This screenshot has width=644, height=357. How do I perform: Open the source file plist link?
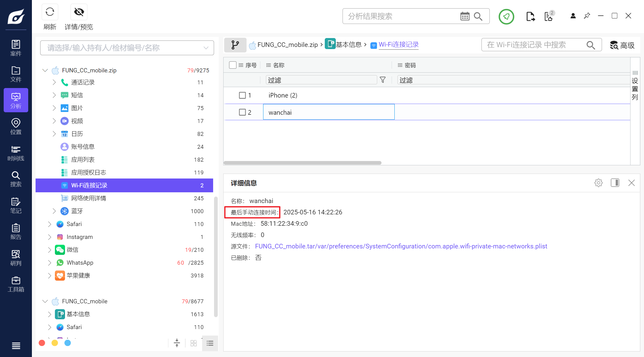(x=401, y=246)
